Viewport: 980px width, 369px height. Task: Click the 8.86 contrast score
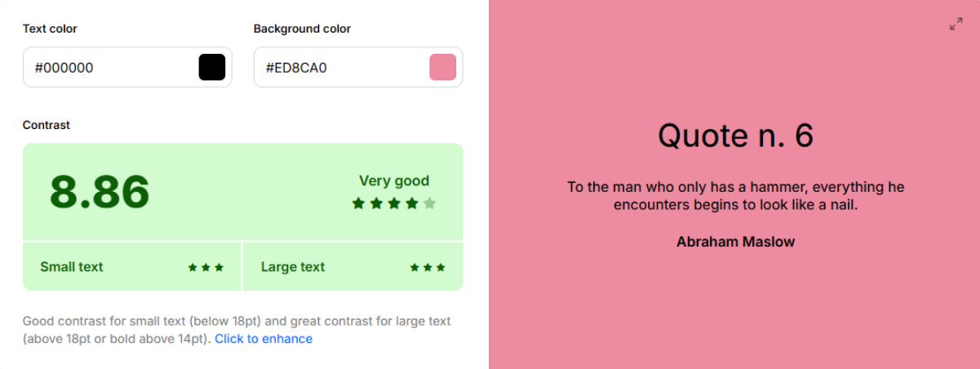(100, 193)
